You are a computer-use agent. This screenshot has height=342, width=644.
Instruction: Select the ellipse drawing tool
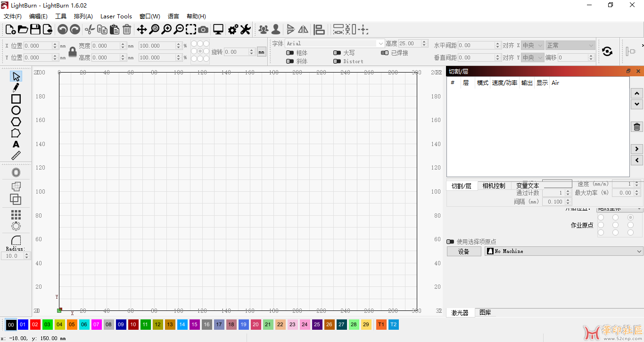pos(16,110)
